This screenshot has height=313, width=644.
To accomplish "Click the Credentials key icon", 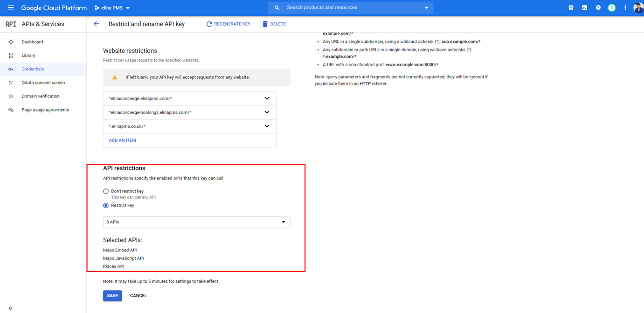I will pos(11,69).
